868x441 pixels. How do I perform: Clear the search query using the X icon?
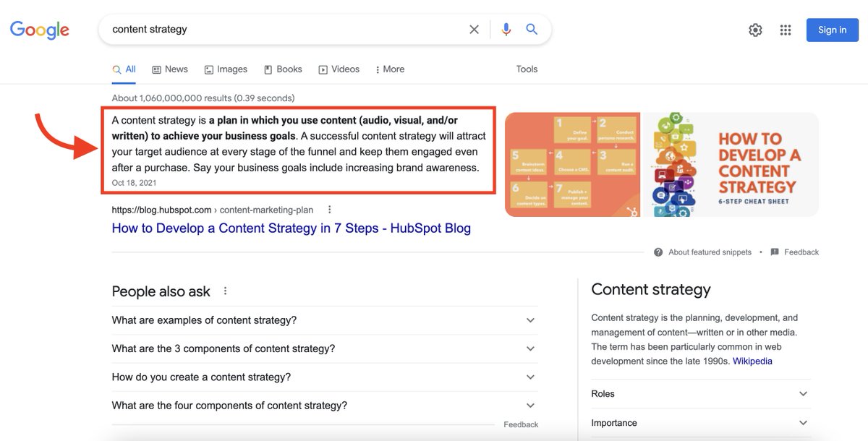tap(474, 29)
